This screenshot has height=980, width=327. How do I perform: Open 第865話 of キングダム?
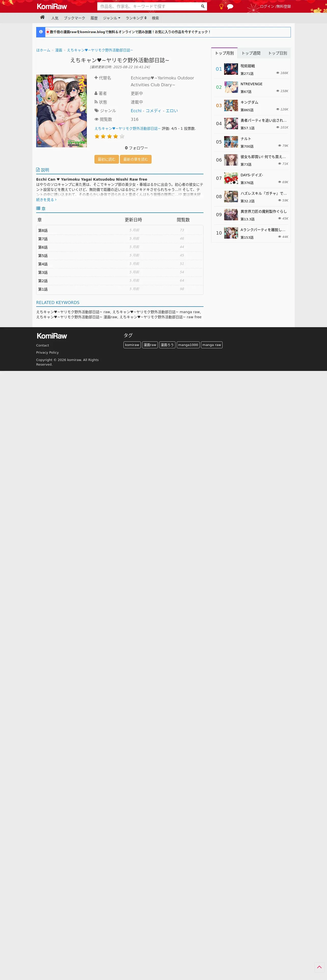click(247, 110)
